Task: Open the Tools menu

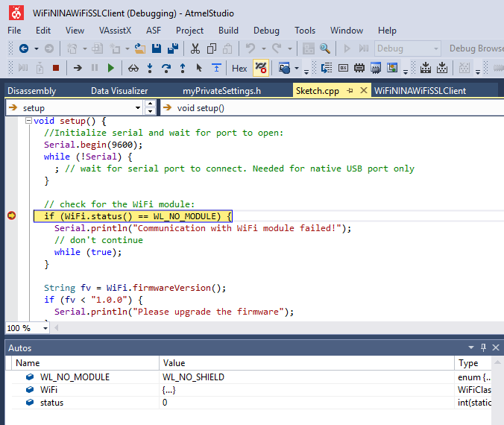Action: tap(305, 31)
